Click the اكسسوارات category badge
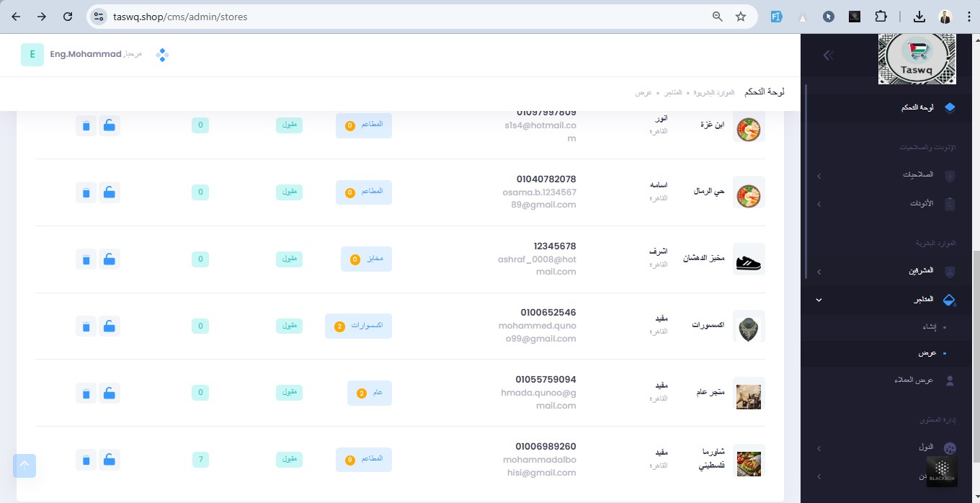This screenshot has width=980, height=503. click(x=359, y=326)
